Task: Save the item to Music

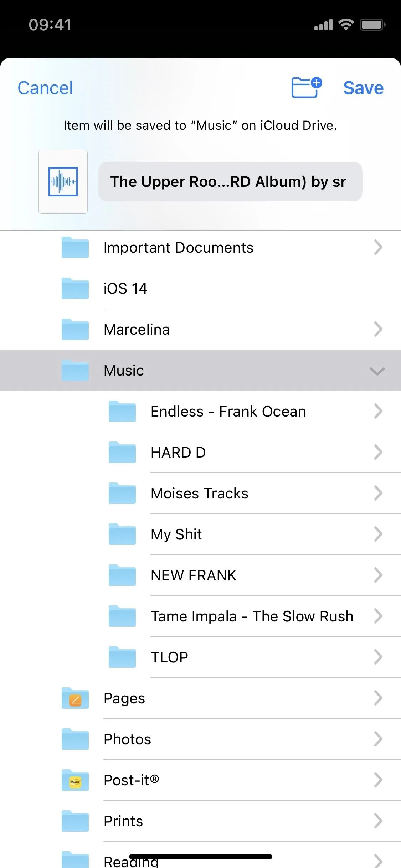Action: coord(363,88)
